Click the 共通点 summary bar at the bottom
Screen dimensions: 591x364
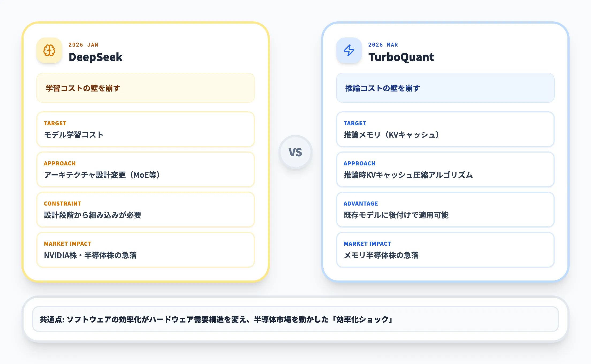pos(295,319)
